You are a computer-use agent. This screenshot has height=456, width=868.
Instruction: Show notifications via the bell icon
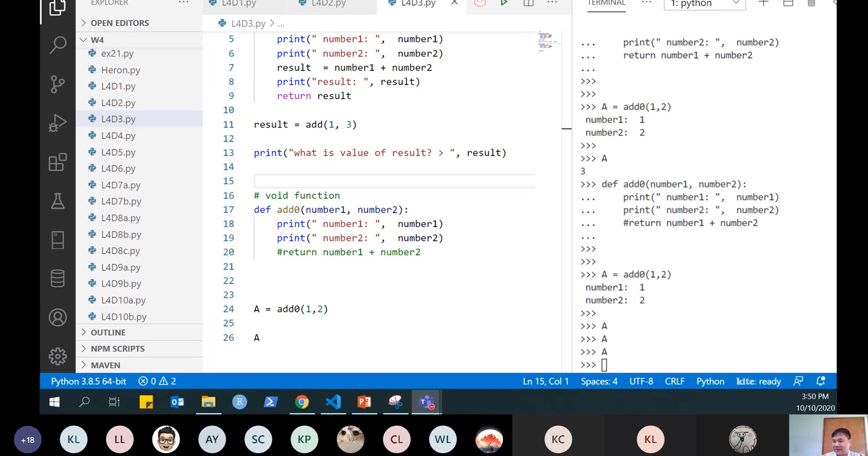[x=820, y=381]
